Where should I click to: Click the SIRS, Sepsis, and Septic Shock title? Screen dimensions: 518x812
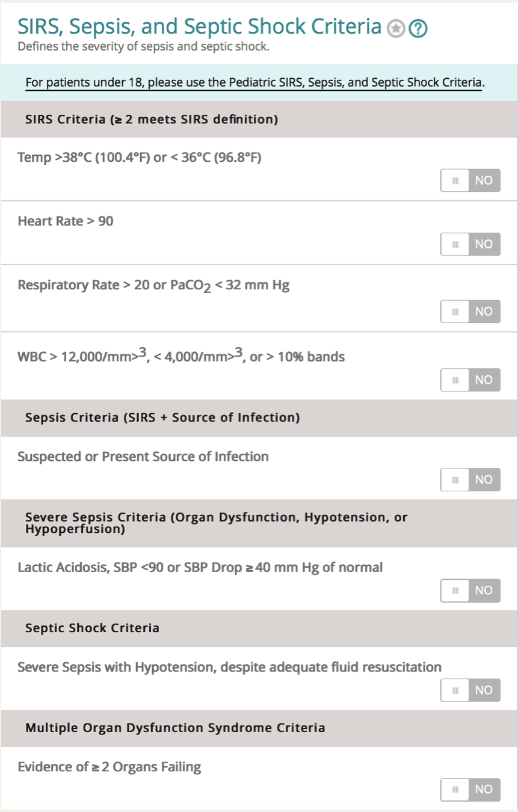(x=199, y=26)
